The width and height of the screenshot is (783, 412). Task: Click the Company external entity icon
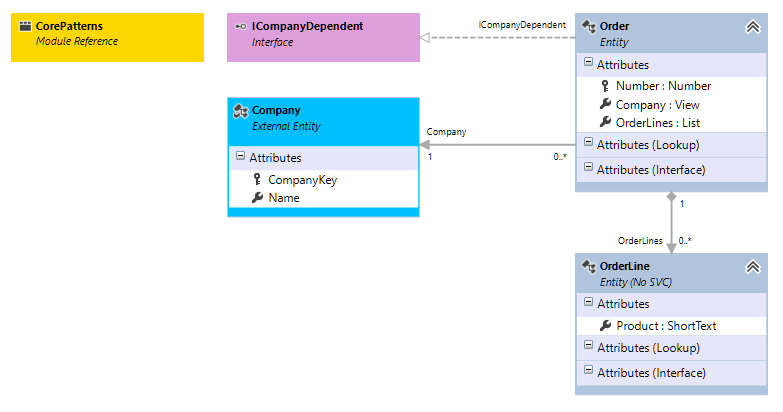241,111
